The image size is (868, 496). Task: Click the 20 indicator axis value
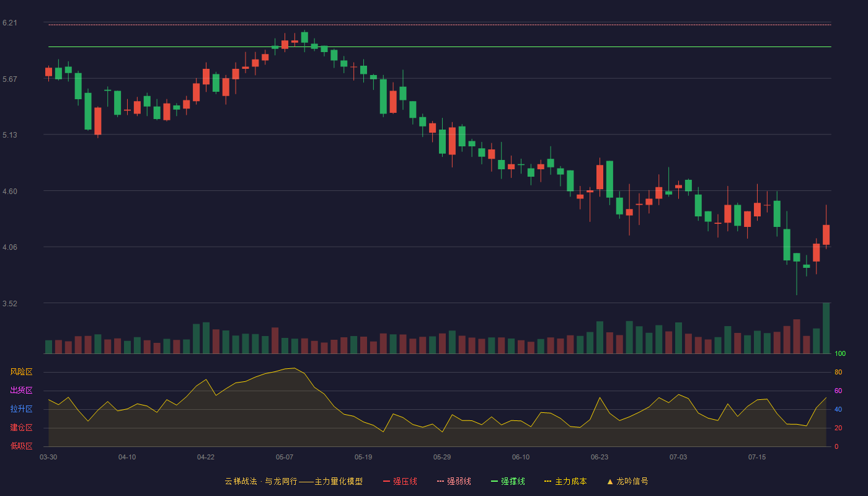838,428
